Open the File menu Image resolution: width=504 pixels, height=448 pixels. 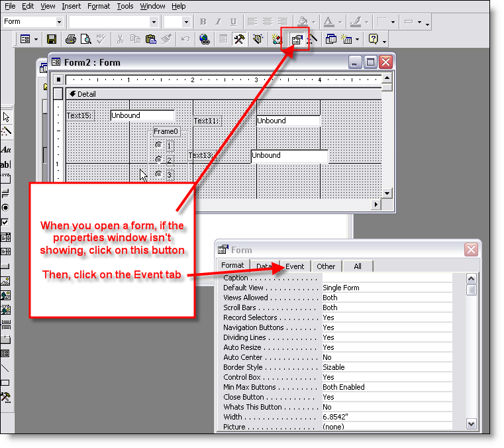(10, 6)
